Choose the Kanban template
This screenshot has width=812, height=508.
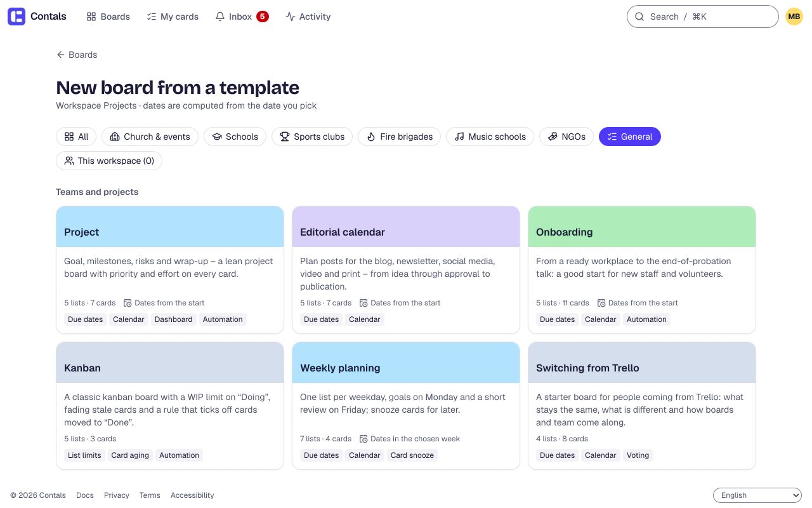pos(170,406)
